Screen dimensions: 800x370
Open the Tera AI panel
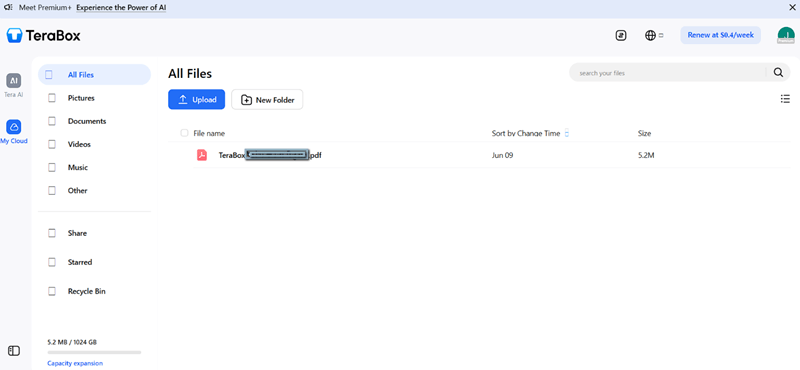click(x=14, y=85)
